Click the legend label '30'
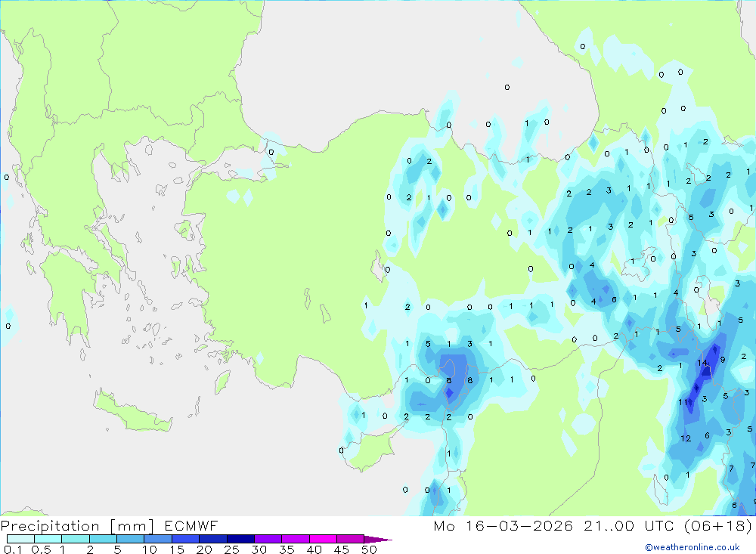The width and height of the screenshot is (756, 554). tap(259, 549)
